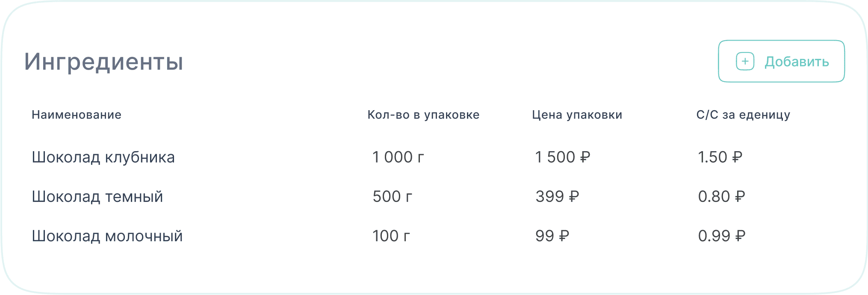Image resolution: width=868 pixels, height=295 pixels.
Task: Click the 500 г quantity value
Action: pos(393,196)
